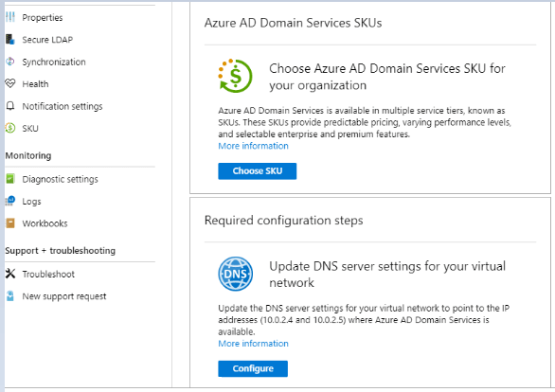Viewport: 555px width, 392px height.
Task: Open More information link about DNS settings
Action: point(253,343)
